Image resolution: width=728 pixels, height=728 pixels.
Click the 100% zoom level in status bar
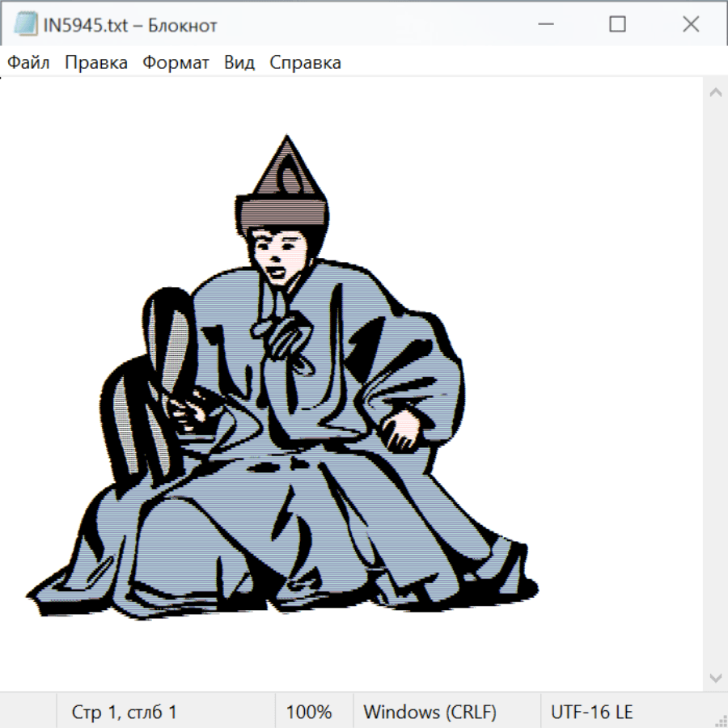pyautogui.click(x=309, y=713)
